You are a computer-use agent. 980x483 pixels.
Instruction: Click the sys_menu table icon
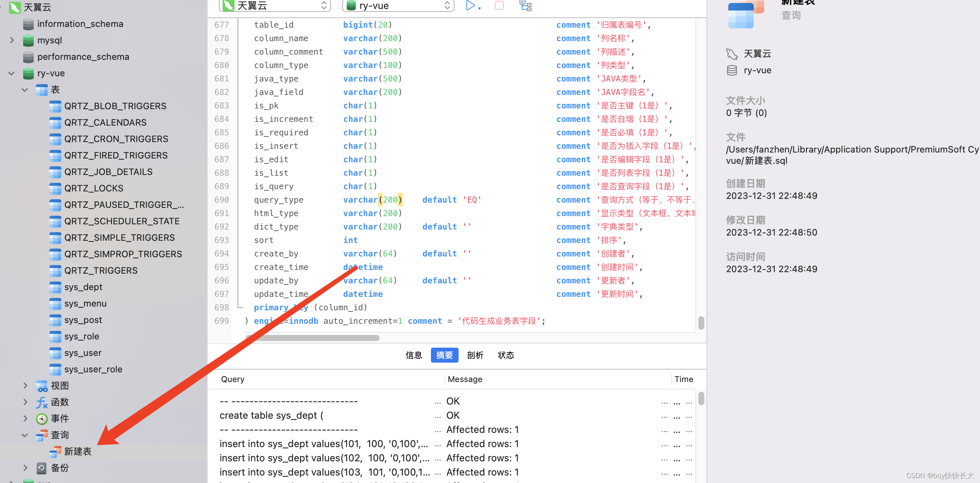click(x=55, y=304)
